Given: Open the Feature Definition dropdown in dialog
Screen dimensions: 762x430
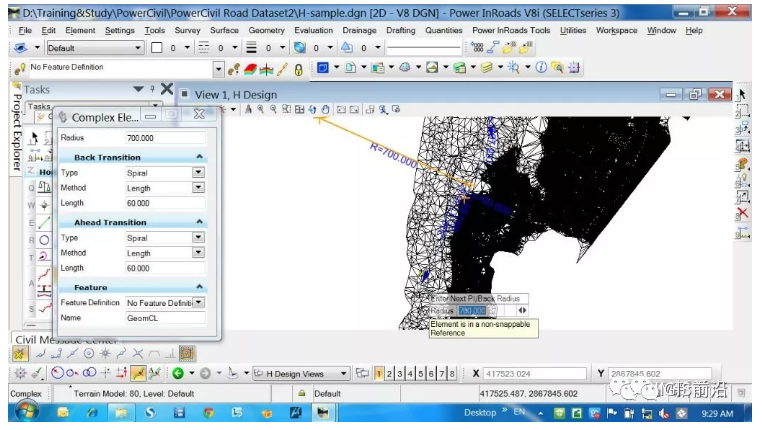Looking at the screenshot, I should (x=199, y=302).
